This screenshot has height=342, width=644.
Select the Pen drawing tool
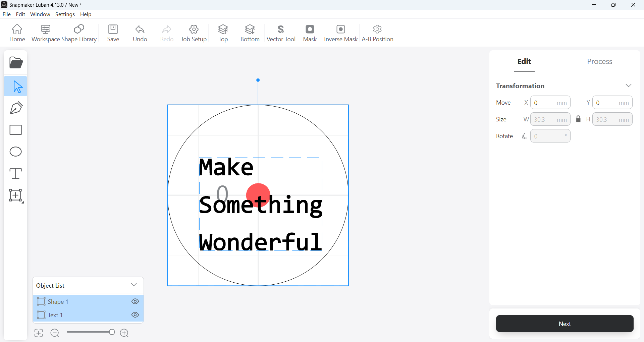coord(16,108)
